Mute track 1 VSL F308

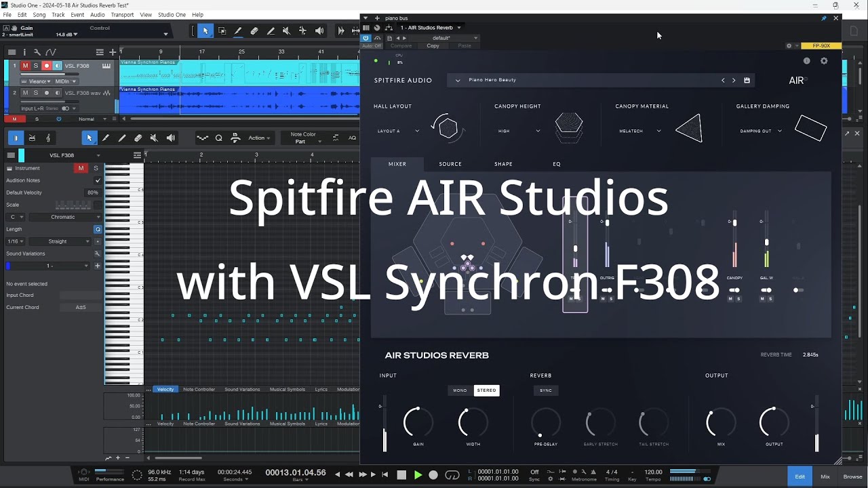[x=25, y=66]
